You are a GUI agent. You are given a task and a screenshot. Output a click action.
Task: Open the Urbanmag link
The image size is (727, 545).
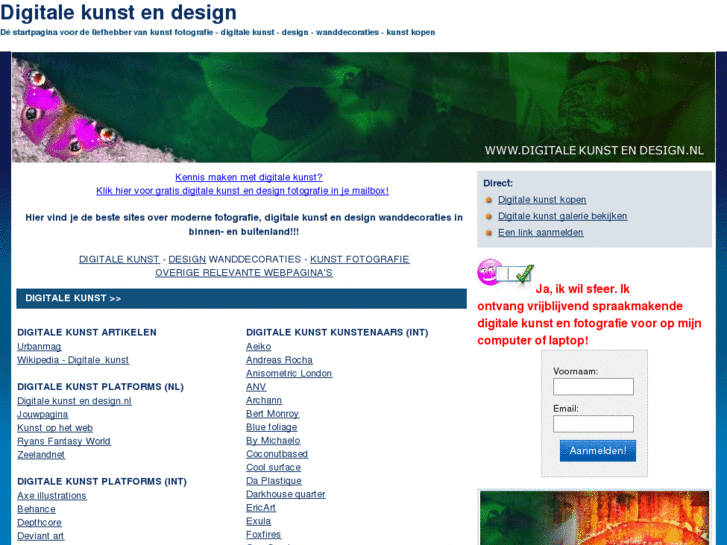(x=39, y=346)
